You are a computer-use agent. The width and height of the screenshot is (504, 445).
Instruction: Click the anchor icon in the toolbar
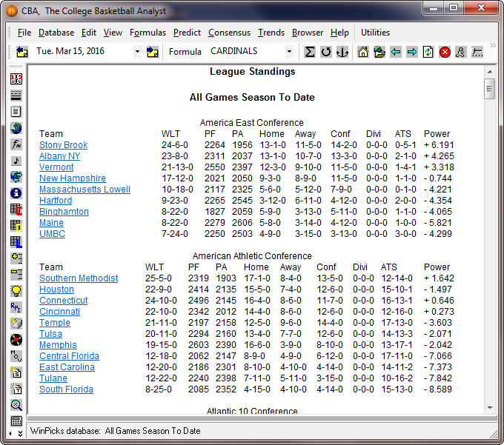[342, 52]
